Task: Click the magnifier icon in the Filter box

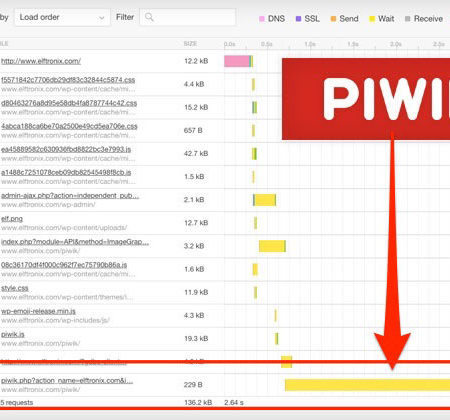Action: pyautogui.click(x=149, y=17)
